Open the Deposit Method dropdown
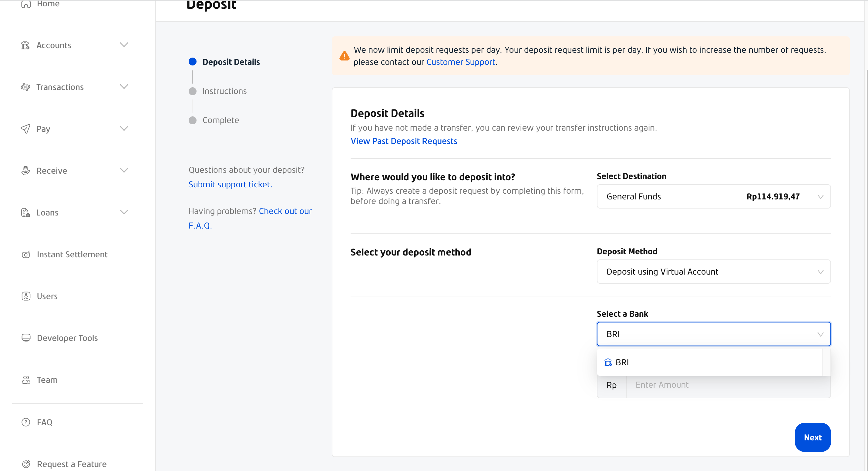Image resolution: width=868 pixels, height=471 pixels. tap(713, 272)
